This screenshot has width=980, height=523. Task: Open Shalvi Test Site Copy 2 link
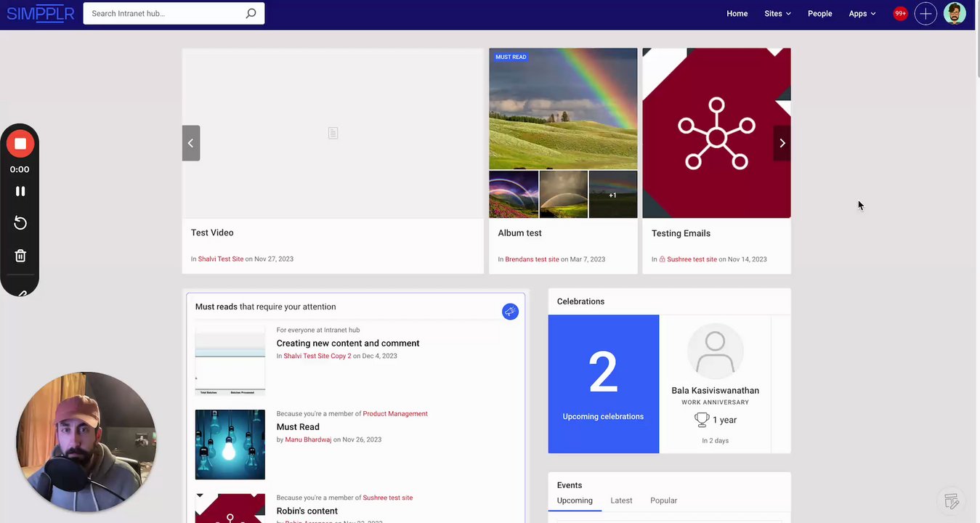coord(317,356)
